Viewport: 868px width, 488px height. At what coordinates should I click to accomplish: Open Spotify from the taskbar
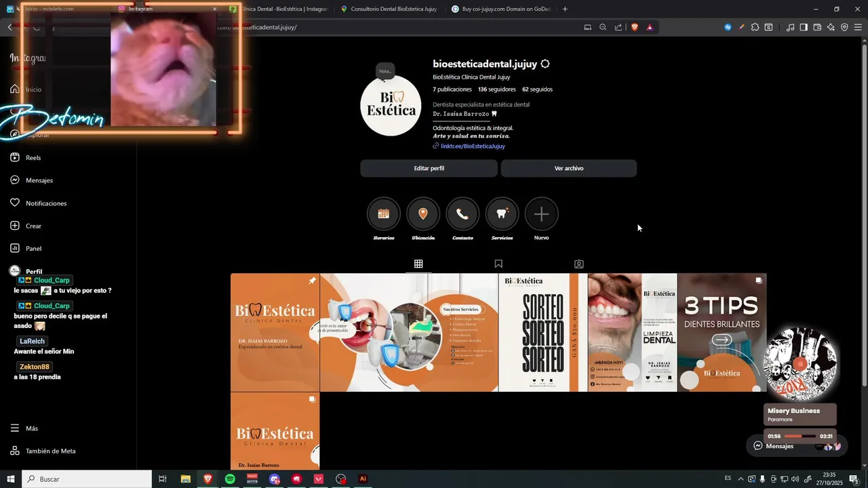click(230, 479)
